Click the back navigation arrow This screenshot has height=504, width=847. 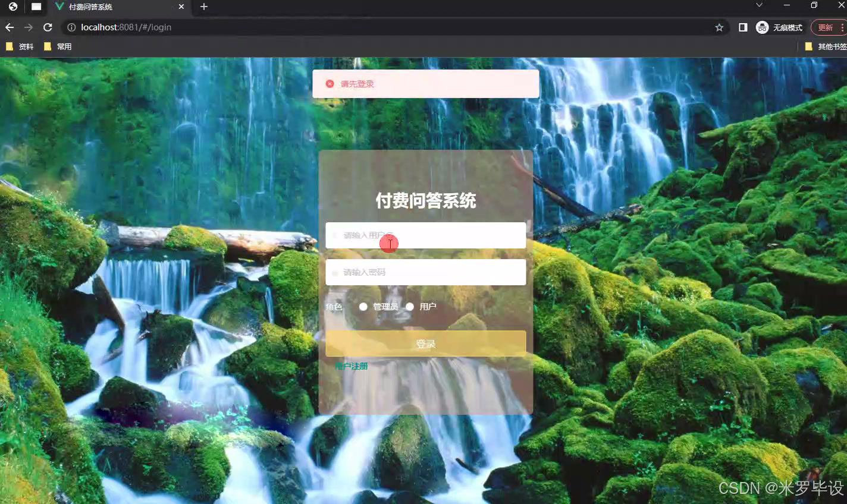click(10, 27)
